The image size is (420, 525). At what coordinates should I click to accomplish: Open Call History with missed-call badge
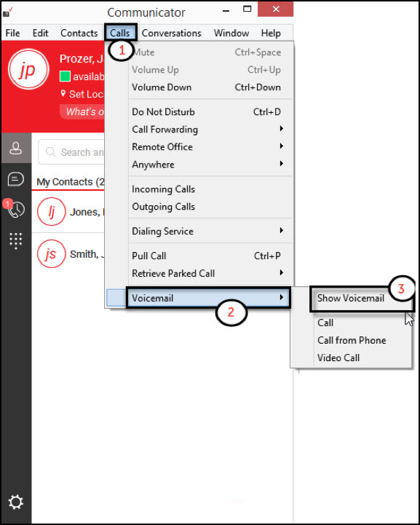15,209
